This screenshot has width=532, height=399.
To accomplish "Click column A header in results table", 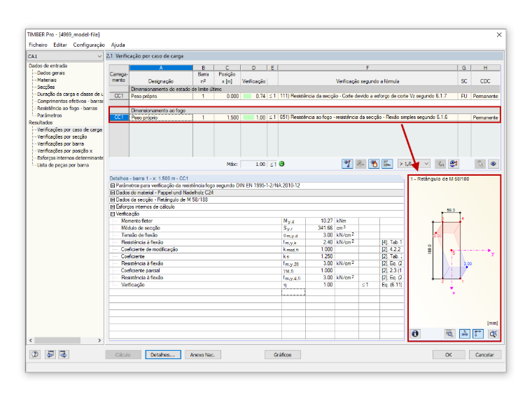I will click(x=161, y=68).
